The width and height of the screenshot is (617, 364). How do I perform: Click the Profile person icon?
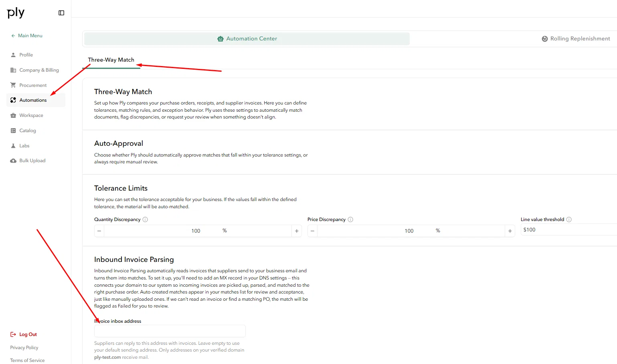pyautogui.click(x=13, y=55)
